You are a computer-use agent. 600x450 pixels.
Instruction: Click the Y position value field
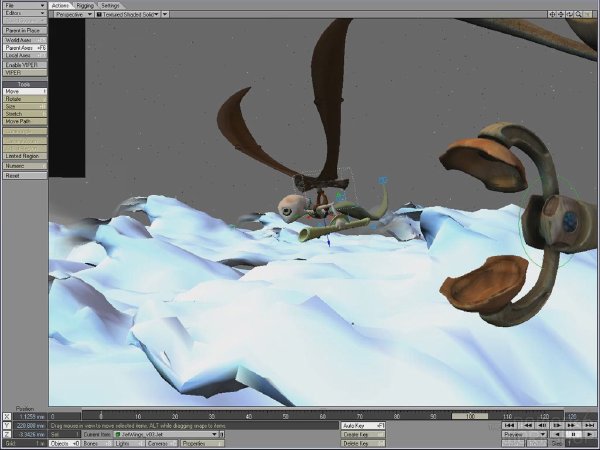tap(29, 426)
